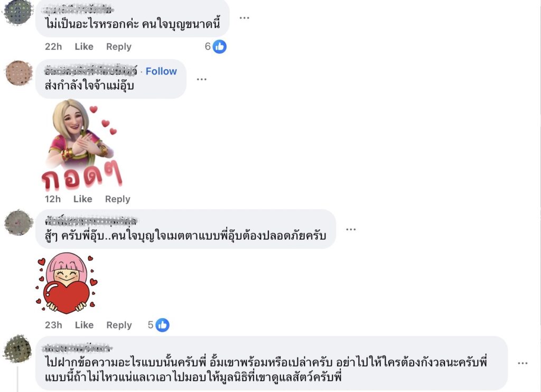Reply to the 23h heart sticker comment

[x=119, y=325]
